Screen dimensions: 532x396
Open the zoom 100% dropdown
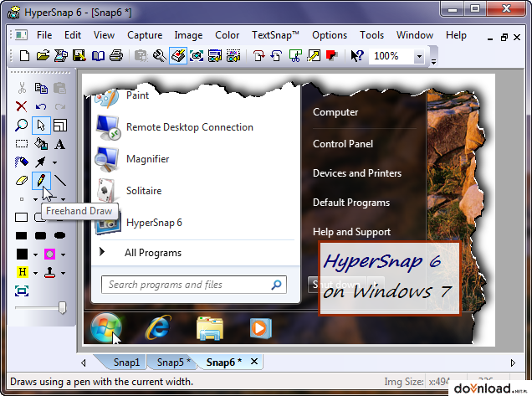(x=419, y=56)
